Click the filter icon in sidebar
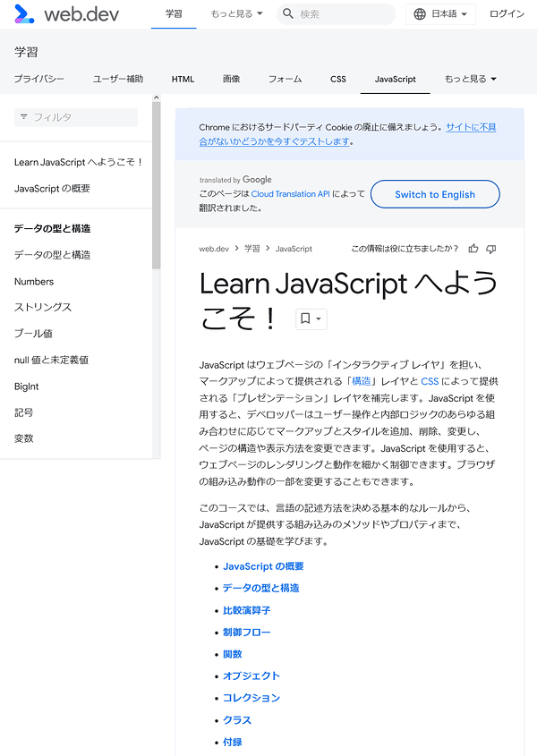The image size is (537, 756). [23, 116]
